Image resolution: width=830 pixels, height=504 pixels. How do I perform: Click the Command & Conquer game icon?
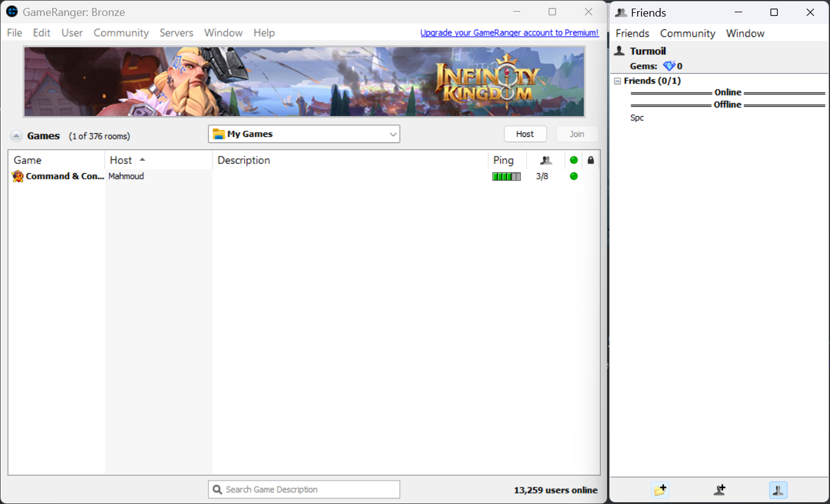(18, 177)
